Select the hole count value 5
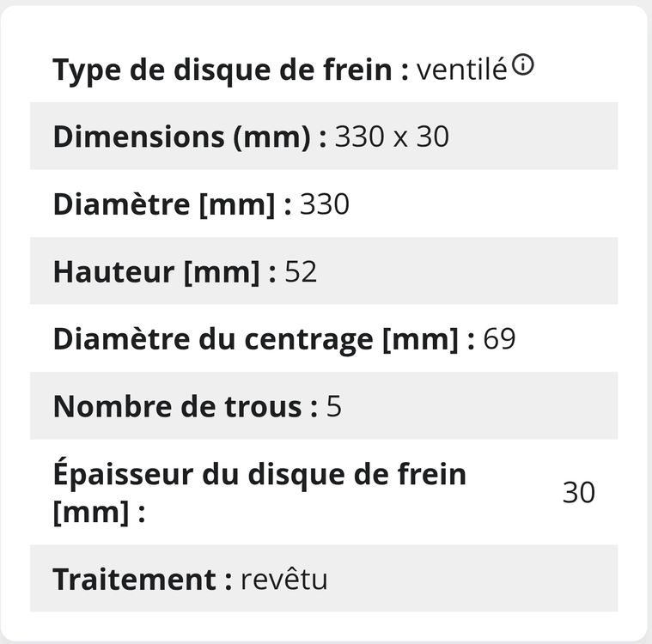 coord(334,407)
